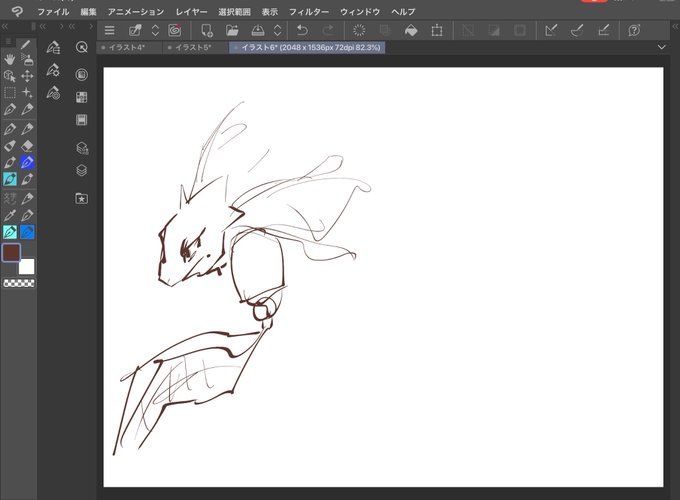Open the ファイル menu
This screenshot has height=500, width=680.
[53, 12]
